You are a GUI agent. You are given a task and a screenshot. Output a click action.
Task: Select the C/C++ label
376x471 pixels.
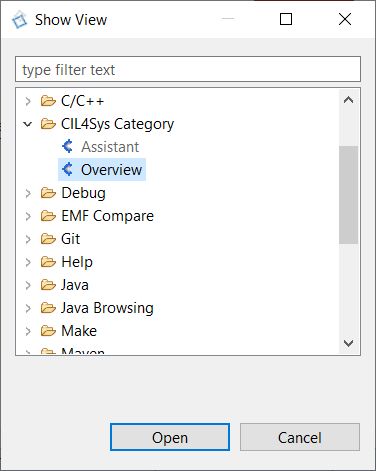click(x=82, y=101)
